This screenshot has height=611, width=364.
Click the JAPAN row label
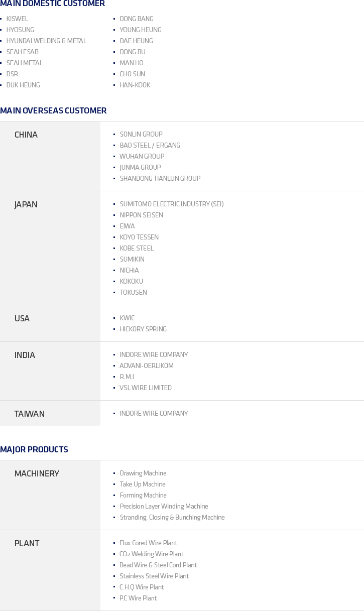[26, 204]
